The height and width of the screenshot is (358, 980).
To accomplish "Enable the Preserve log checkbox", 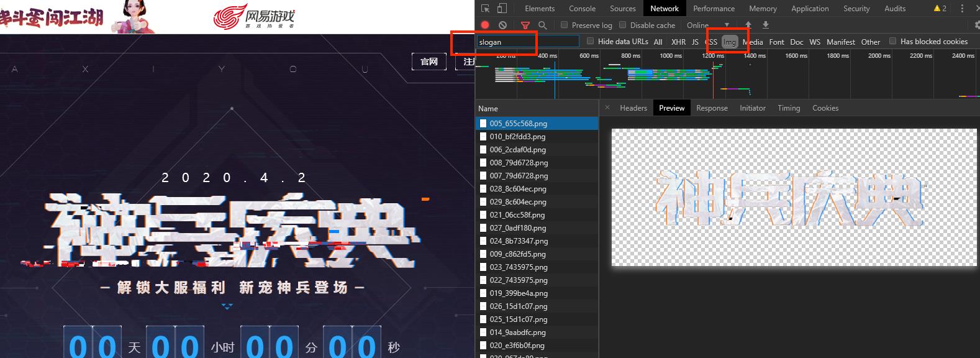I will (x=564, y=25).
